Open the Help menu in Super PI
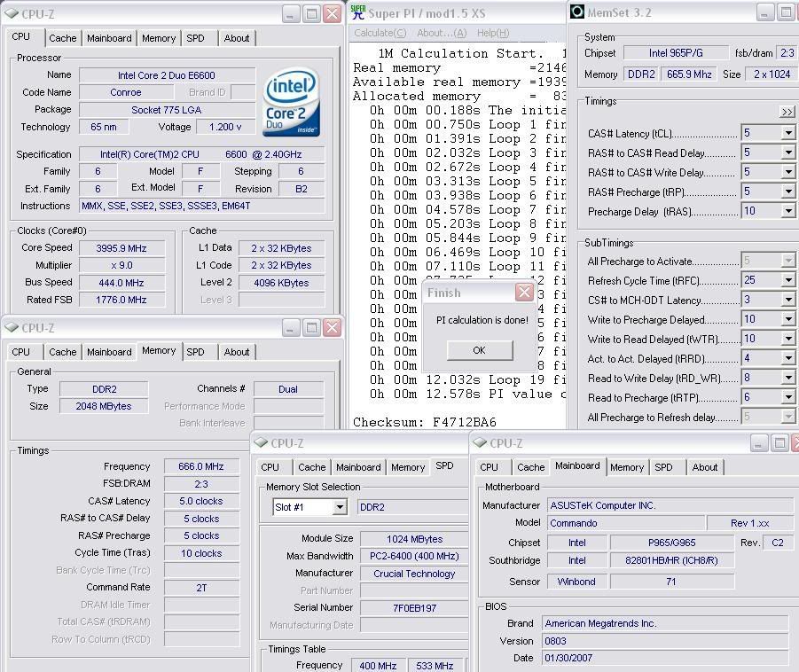The height and width of the screenshot is (672, 799). coord(493,33)
